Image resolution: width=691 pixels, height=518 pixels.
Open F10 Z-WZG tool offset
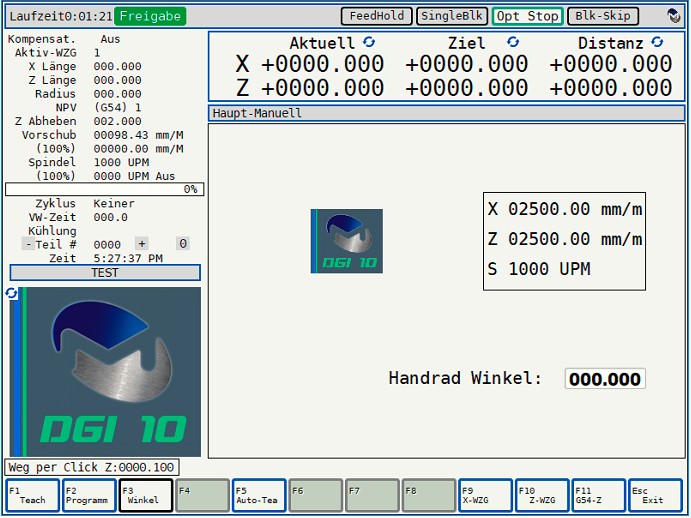(542, 496)
